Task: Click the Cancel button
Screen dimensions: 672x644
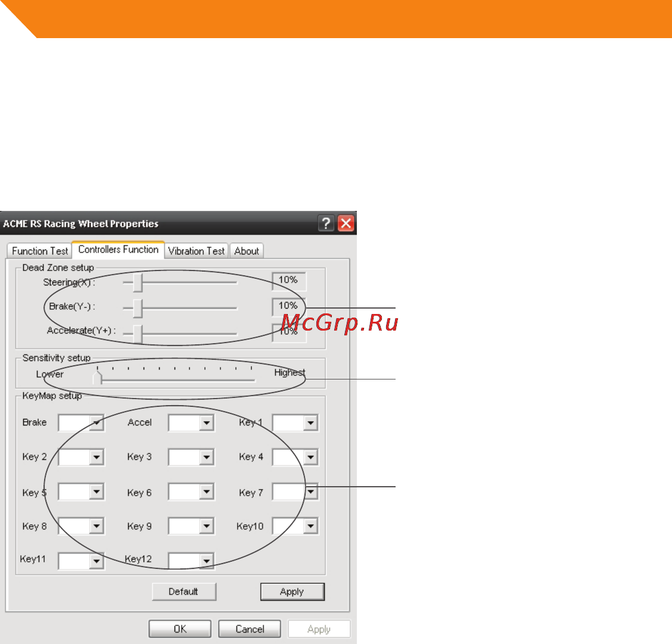Action: 250,629
